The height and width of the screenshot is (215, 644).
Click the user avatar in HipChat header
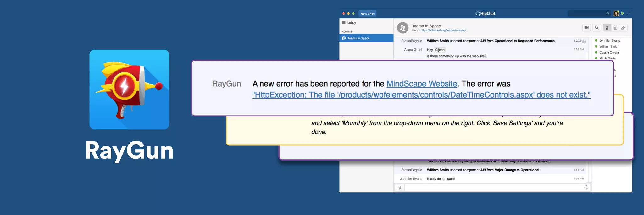click(x=616, y=14)
